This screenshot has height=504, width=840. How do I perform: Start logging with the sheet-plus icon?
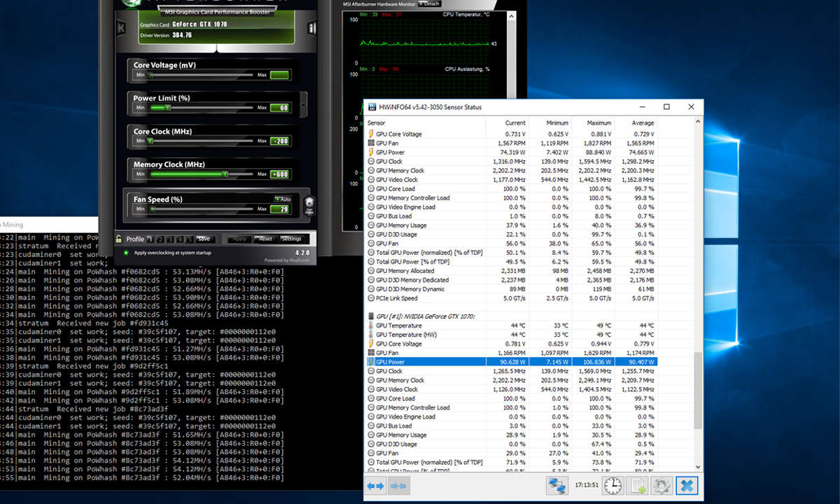(638, 486)
